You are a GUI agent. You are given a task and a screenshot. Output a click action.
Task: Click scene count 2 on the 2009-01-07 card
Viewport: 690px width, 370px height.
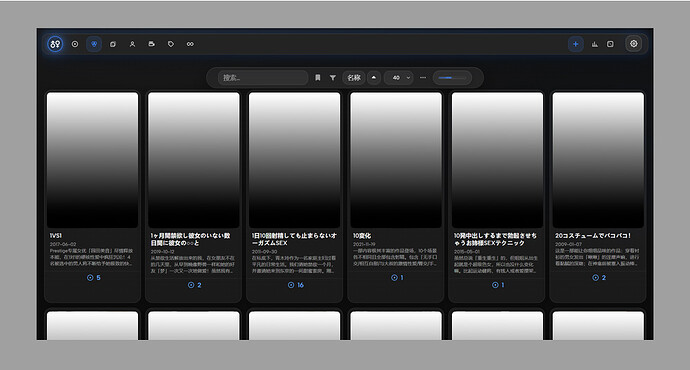(x=599, y=278)
